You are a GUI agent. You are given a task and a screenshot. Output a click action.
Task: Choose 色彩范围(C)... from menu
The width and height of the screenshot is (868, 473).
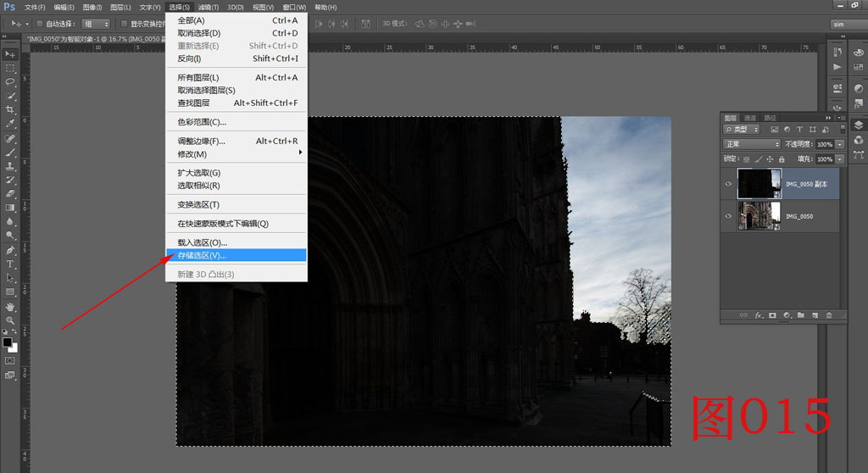(x=237, y=122)
